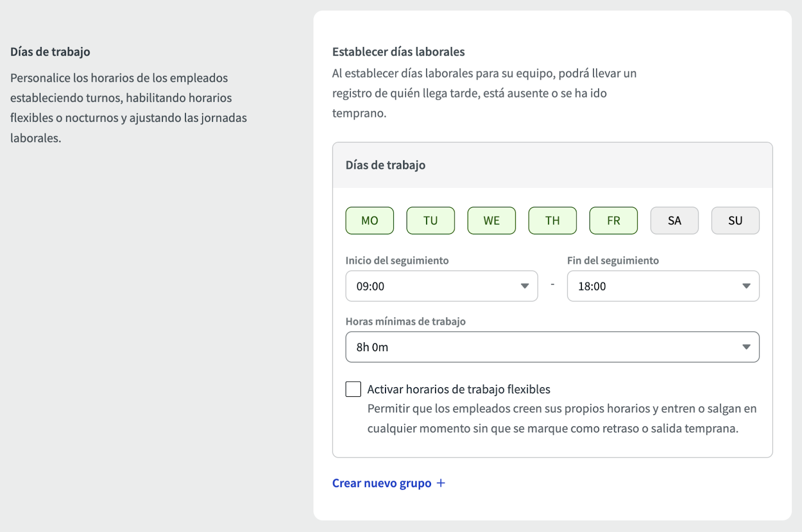This screenshot has height=532, width=802.
Task: Click the arrow on the 09:00 selector
Action: tap(525, 286)
